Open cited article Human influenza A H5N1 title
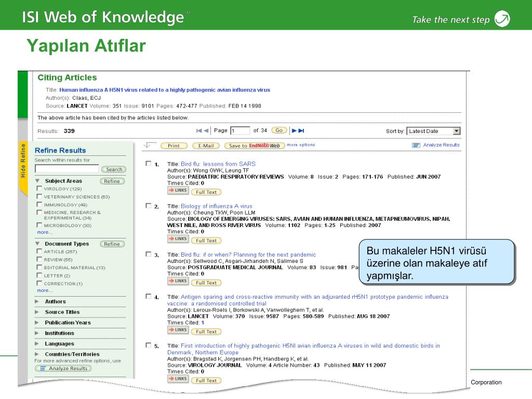This screenshot has height=399, width=532. click(165, 90)
